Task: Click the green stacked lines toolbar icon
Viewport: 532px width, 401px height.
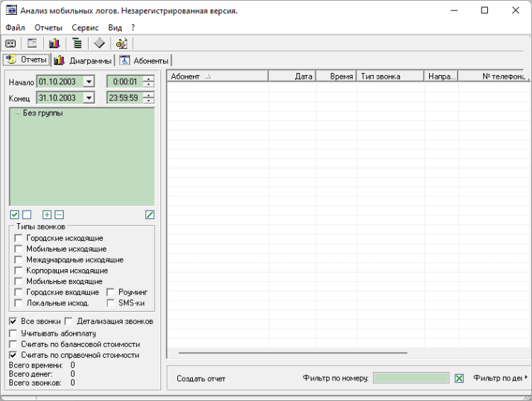Action: click(77, 43)
